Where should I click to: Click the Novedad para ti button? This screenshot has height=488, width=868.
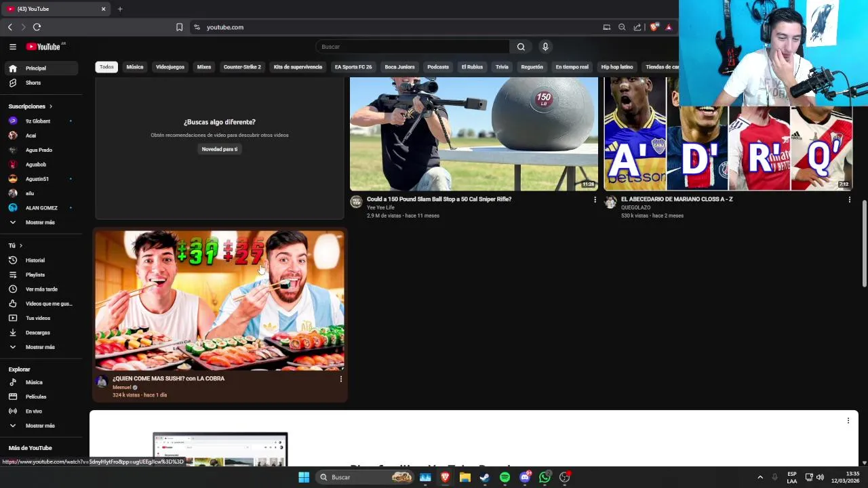click(x=220, y=149)
